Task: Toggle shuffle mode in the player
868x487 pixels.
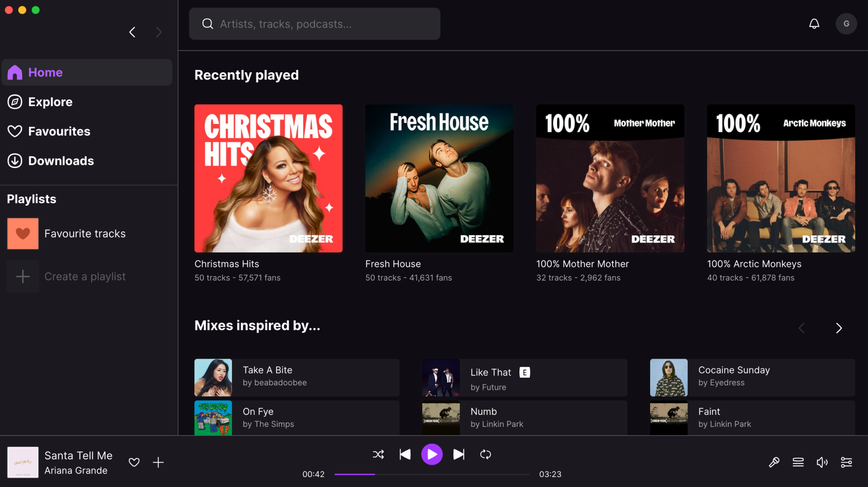Action: (x=378, y=454)
